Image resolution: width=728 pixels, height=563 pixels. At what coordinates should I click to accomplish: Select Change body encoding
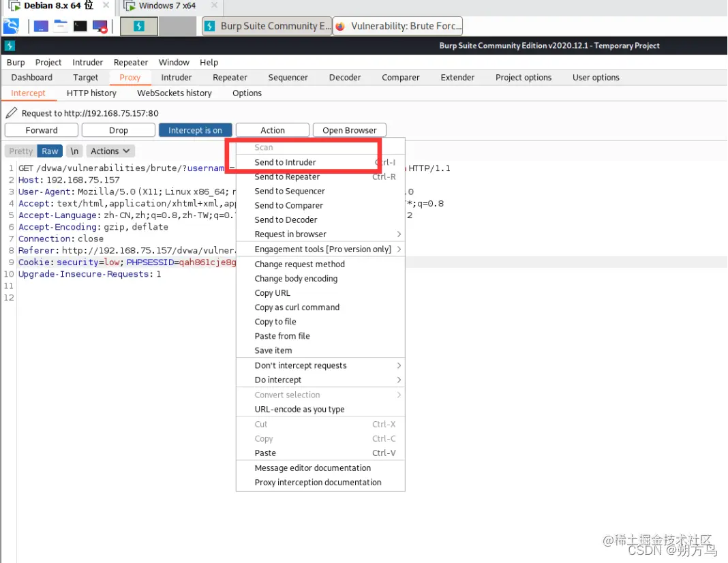pos(320,279)
